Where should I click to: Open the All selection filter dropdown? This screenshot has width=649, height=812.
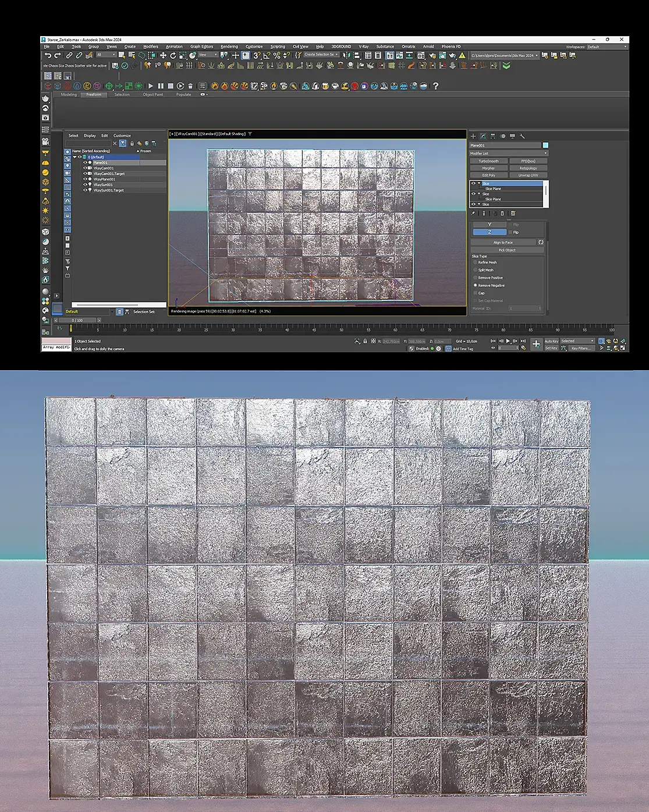[107, 55]
